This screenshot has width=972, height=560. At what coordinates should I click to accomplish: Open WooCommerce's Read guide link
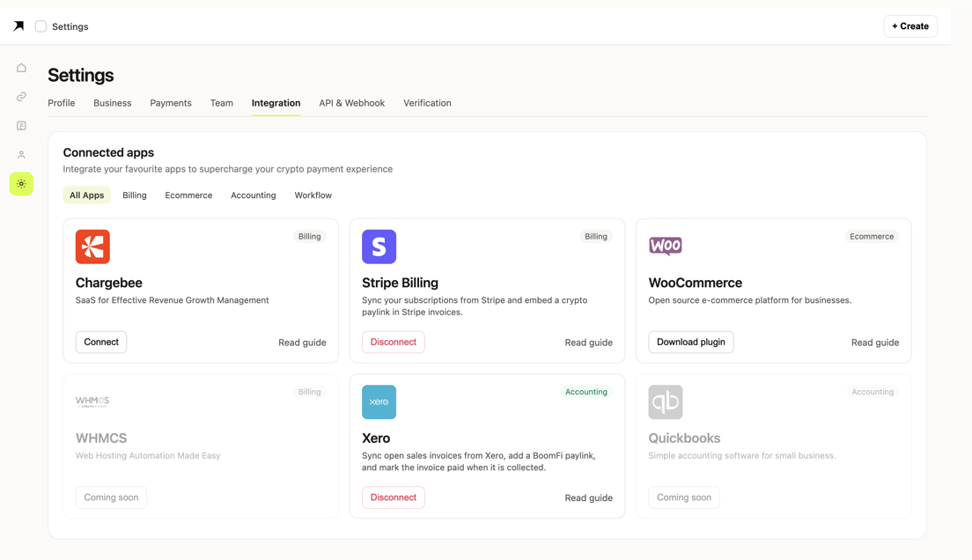(x=874, y=343)
